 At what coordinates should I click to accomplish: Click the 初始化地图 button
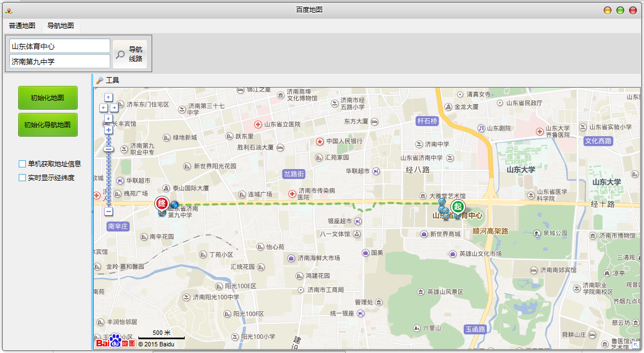(x=47, y=97)
